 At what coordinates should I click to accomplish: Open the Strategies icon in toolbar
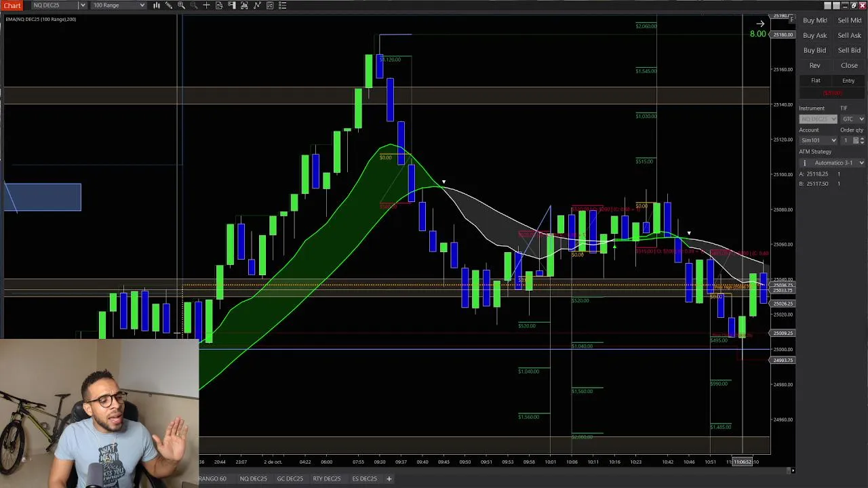click(x=257, y=5)
